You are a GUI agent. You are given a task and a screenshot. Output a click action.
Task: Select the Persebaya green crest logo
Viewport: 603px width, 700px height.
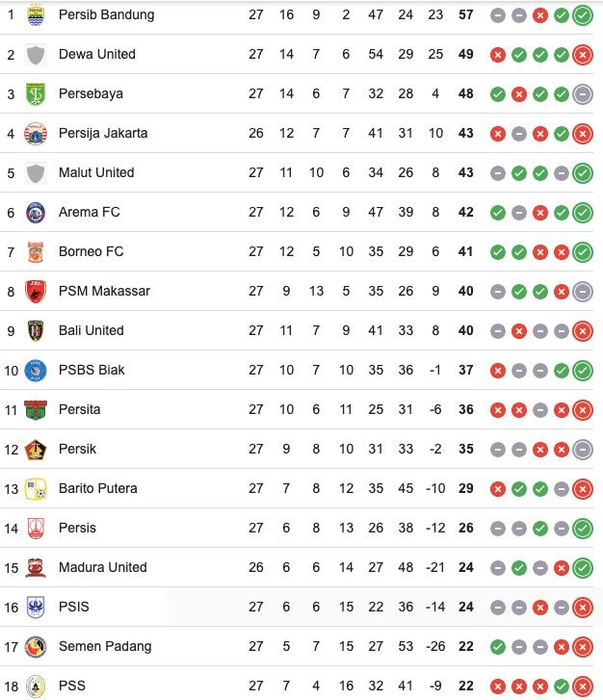pyautogui.click(x=36, y=94)
